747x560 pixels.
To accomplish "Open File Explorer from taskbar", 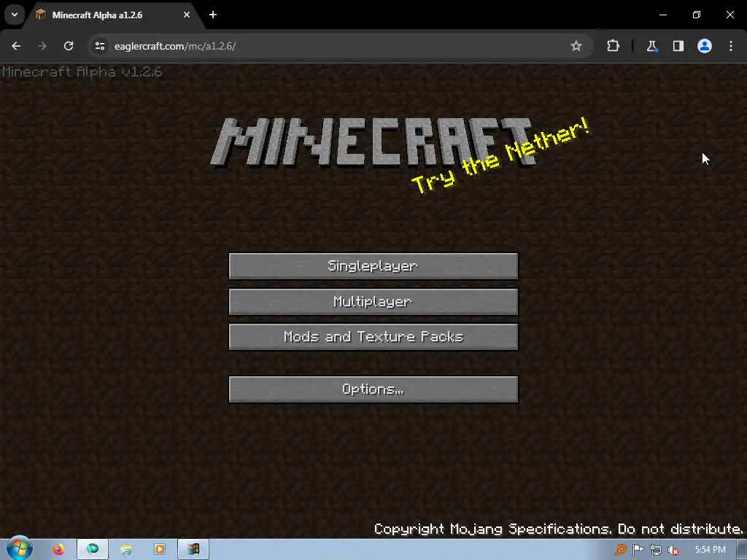I will pyautogui.click(x=125, y=550).
